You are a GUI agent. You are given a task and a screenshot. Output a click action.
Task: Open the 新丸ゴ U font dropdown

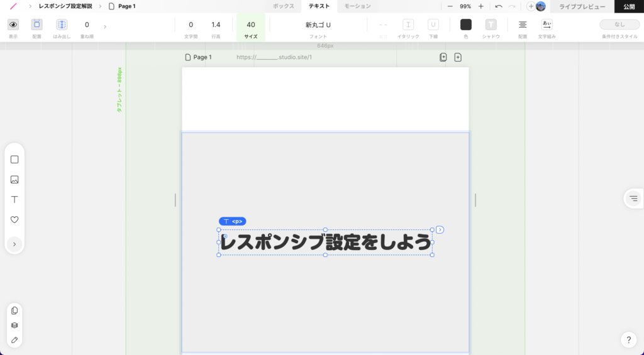(318, 25)
